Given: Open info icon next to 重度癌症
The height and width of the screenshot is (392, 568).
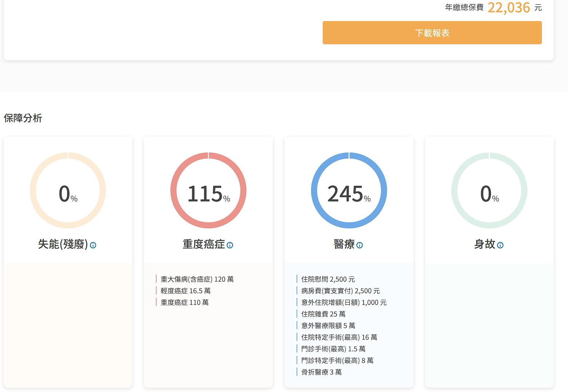Looking at the screenshot, I should [x=230, y=245].
